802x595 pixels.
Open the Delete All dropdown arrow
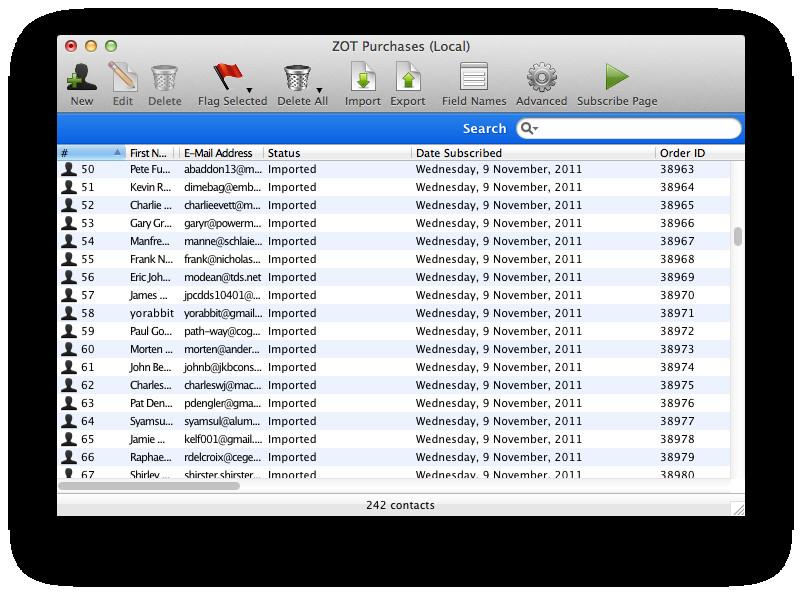pyautogui.click(x=319, y=90)
